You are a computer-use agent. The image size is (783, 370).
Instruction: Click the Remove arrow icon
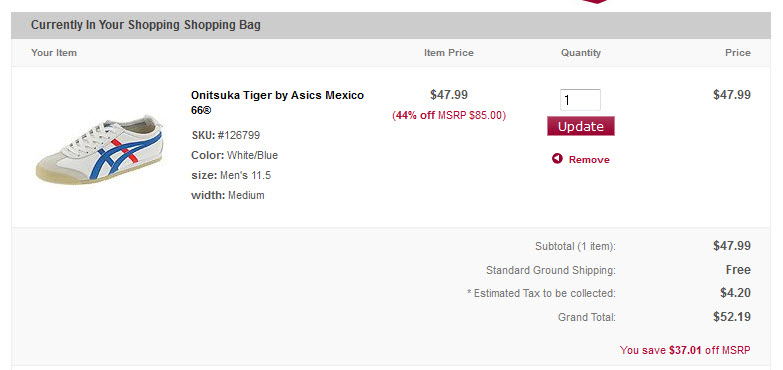(557, 159)
